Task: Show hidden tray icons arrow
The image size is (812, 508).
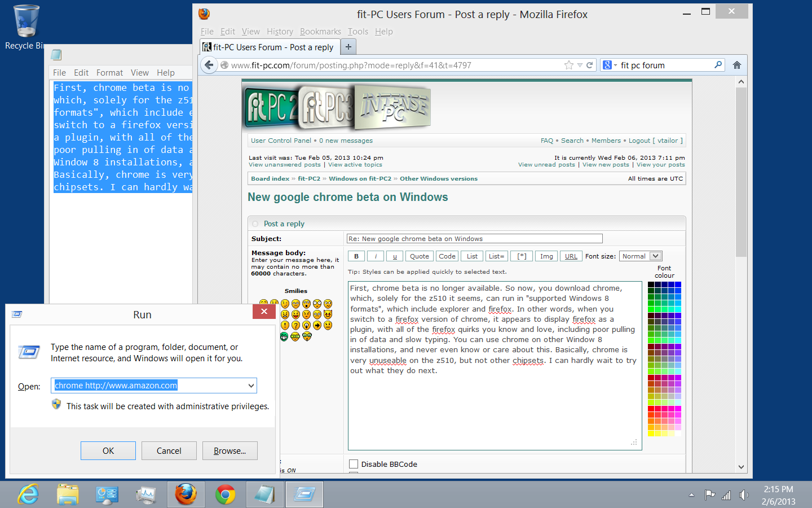Action: (x=691, y=495)
